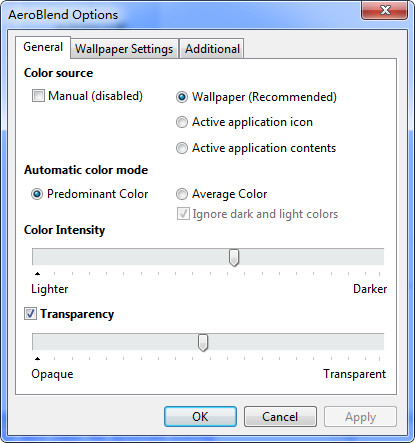Screen dimensions: 415x443
Task: Enable the Manual (disabled) checkbox
Action: pos(38,96)
